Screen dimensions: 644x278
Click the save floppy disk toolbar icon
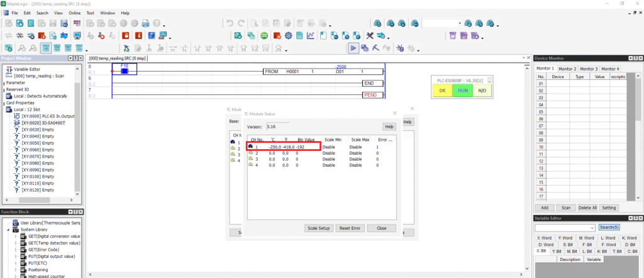point(53,23)
